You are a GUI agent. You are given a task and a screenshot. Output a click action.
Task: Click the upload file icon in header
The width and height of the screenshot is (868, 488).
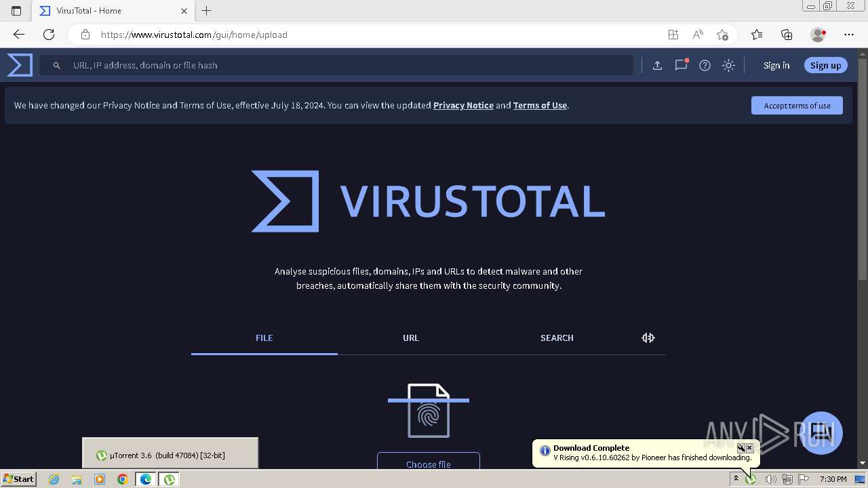(x=657, y=65)
